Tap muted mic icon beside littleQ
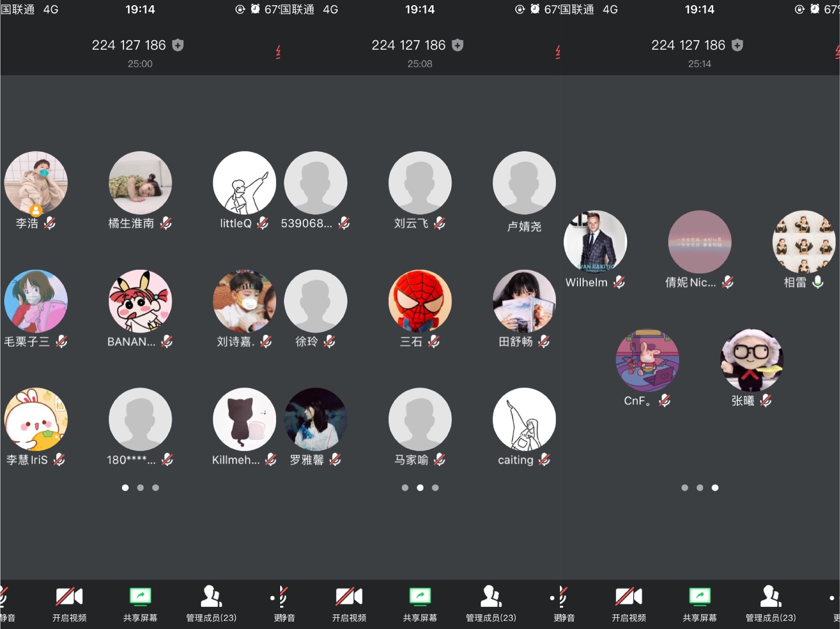This screenshot has height=629, width=840. pos(263,223)
